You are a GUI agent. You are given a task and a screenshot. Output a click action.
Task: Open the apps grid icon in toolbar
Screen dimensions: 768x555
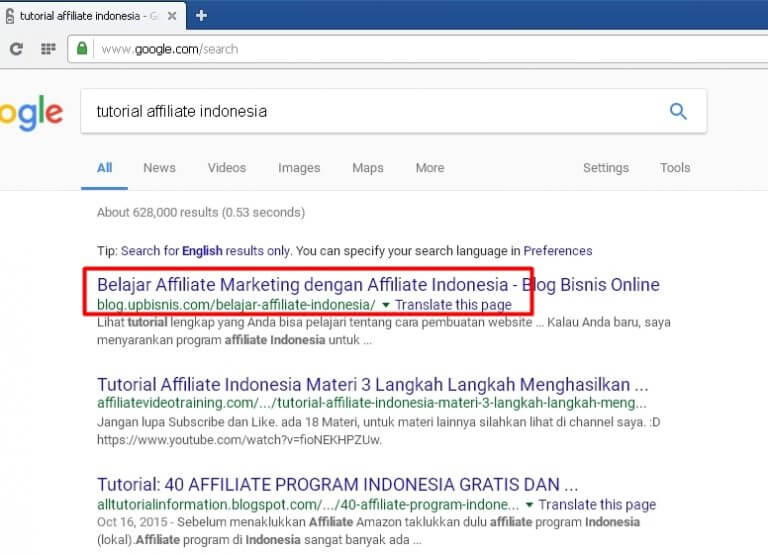pos(48,48)
